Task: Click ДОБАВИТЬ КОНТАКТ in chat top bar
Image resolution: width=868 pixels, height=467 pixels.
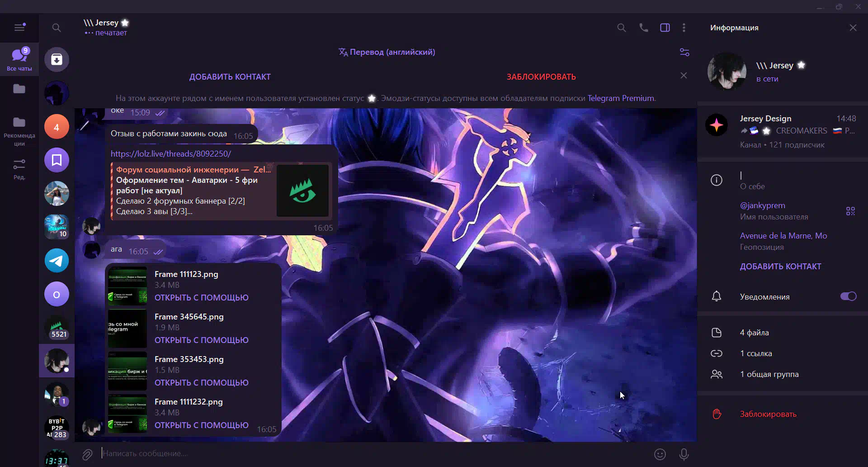Action: (230, 77)
